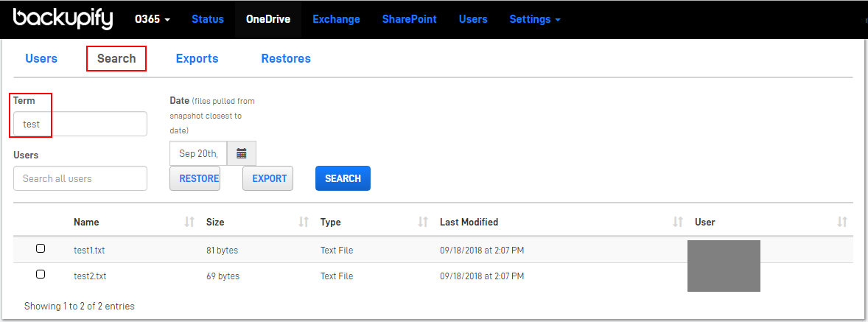Sort results by User column arrows
This screenshot has height=322, width=868.
coord(842,222)
